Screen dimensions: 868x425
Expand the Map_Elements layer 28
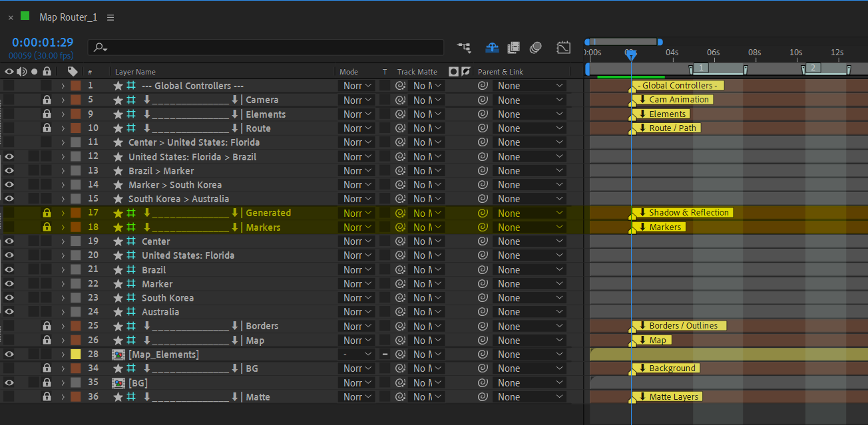click(63, 354)
